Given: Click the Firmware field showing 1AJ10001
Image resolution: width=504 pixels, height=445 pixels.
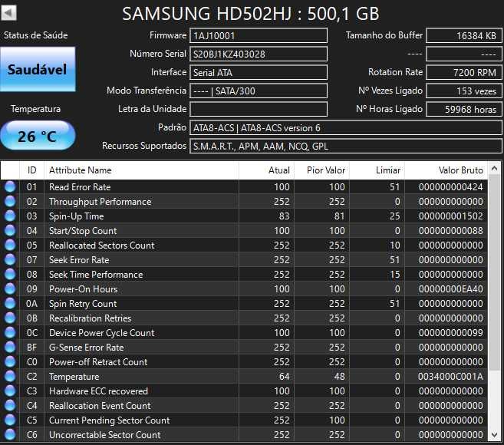Looking at the screenshot, I should pyautogui.click(x=259, y=35).
